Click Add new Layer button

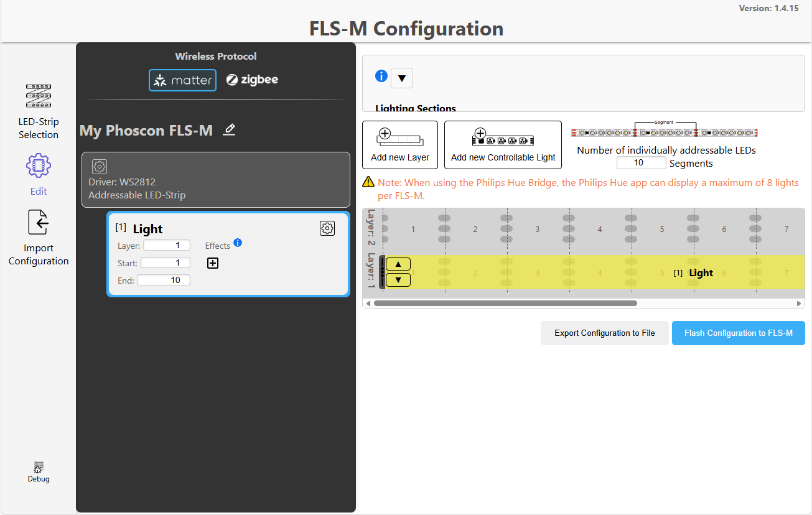(x=400, y=145)
